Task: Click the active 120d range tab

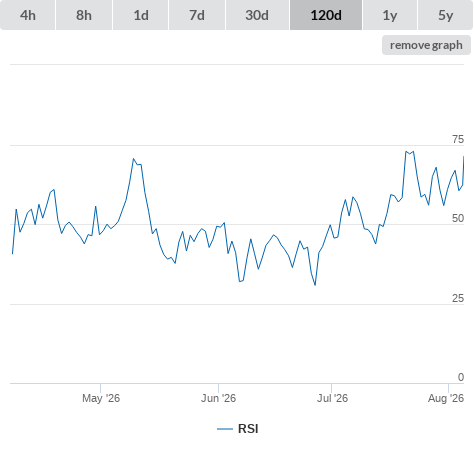Action: click(326, 15)
